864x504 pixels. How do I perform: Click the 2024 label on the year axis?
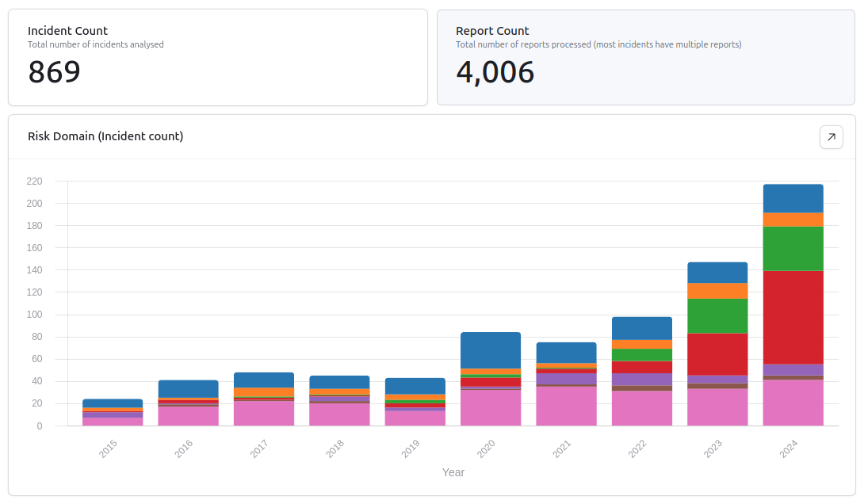coord(789,449)
